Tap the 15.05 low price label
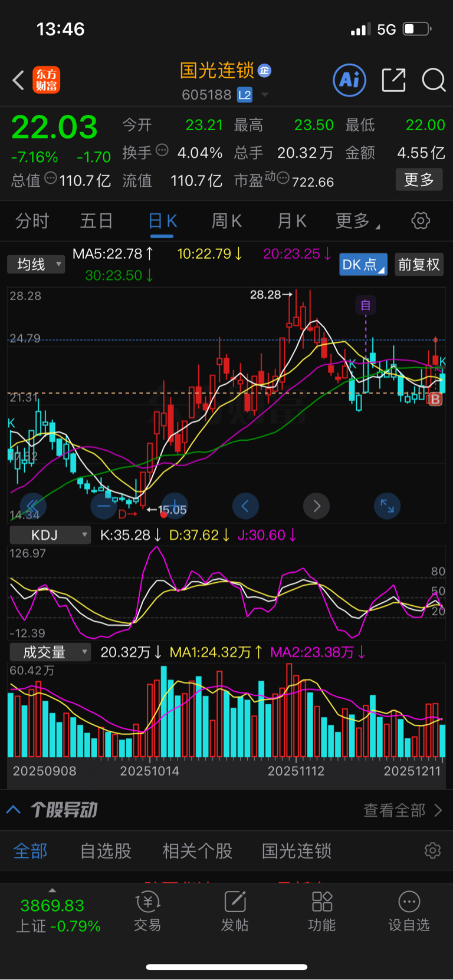The height and width of the screenshot is (980, 453). [167, 510]
